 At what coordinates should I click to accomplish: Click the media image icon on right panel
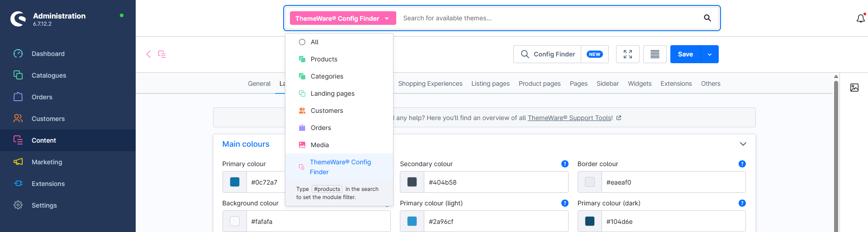point(854,88)
